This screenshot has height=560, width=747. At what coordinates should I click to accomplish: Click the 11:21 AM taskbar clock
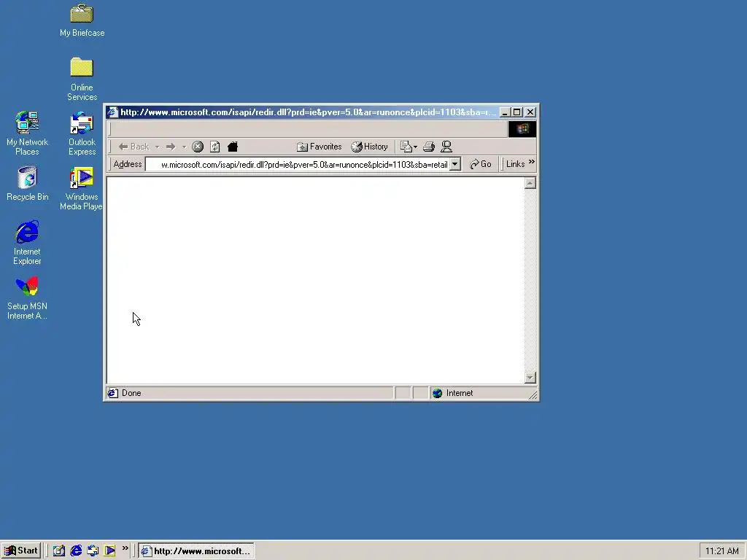coord(721,551)
